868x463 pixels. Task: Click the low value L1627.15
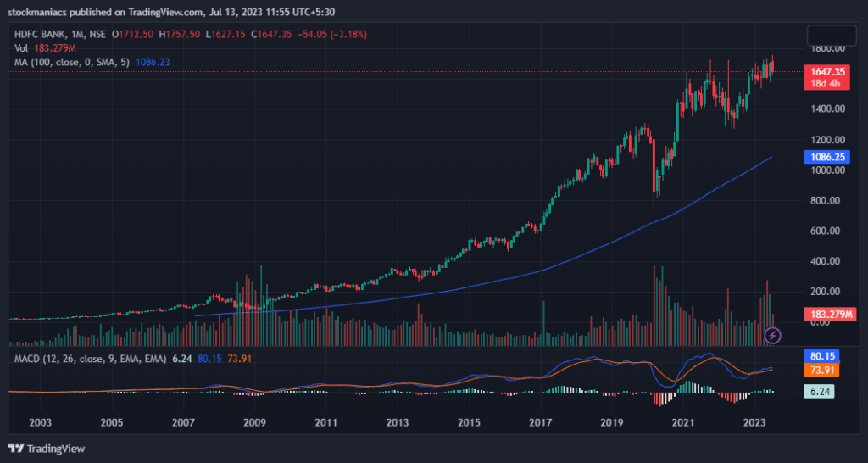pos(225,34)
